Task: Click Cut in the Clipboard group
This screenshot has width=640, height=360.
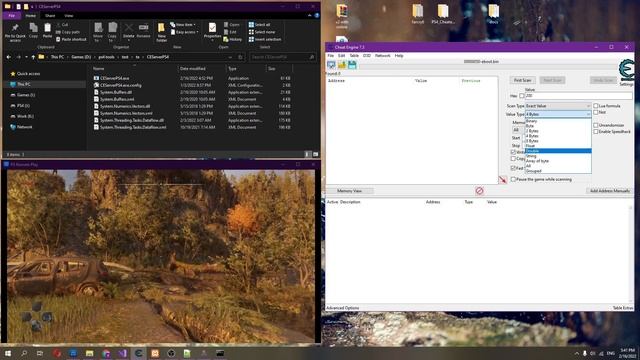Action: 62,25
